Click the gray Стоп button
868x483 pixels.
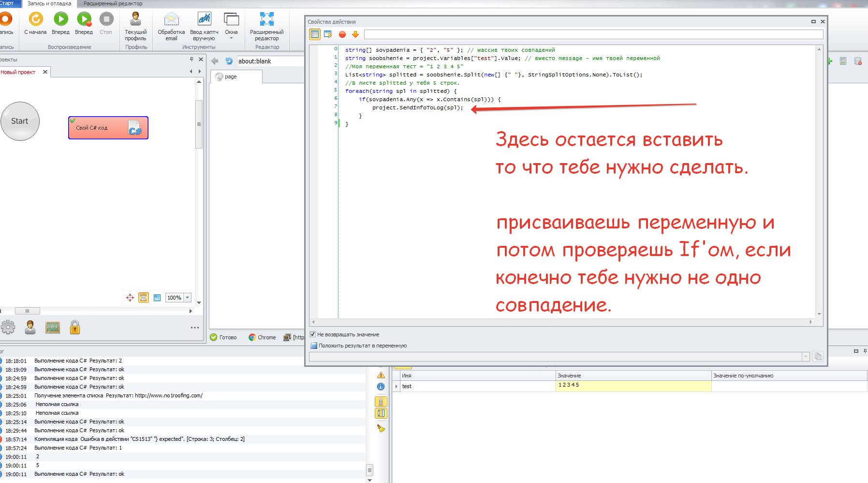click(x=106, y=23)
